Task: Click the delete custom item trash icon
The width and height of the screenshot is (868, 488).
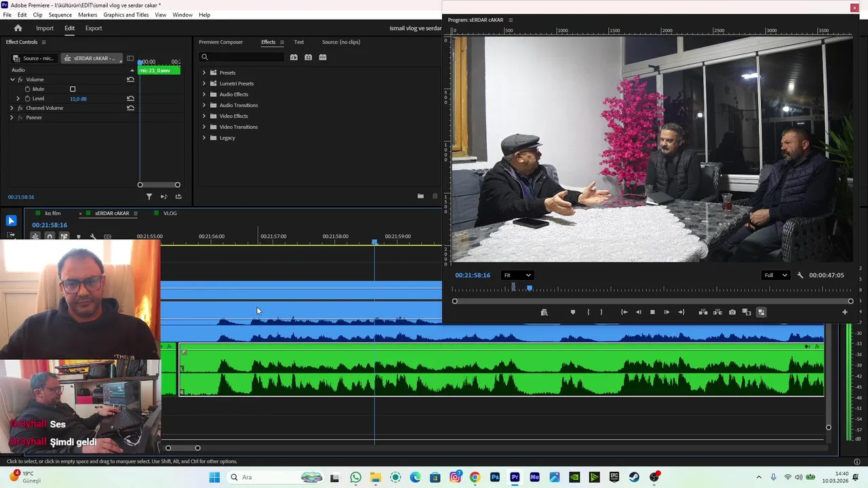Action: point(435,197)
